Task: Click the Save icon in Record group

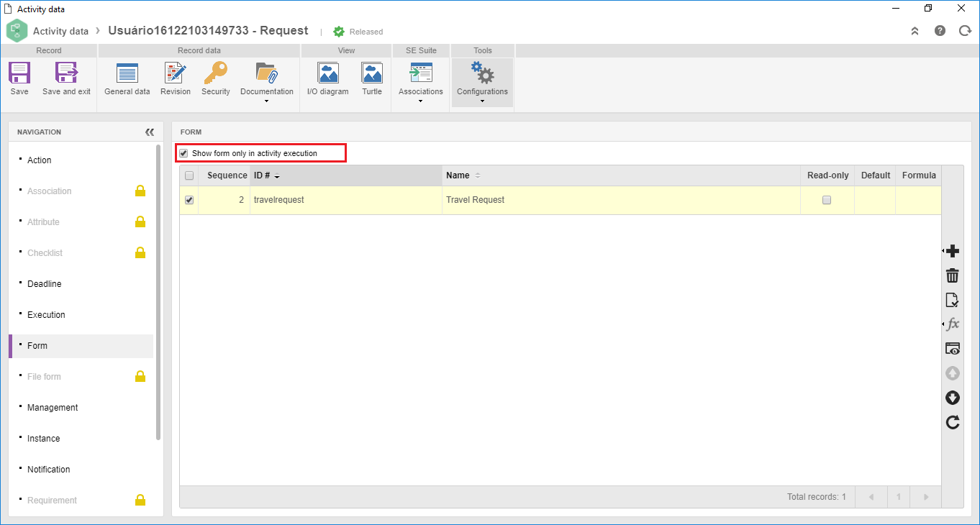Action: tap(19, 73)
